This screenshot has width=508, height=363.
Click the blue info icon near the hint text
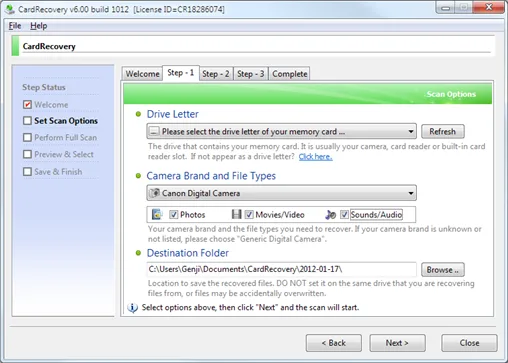pos(132,307)
